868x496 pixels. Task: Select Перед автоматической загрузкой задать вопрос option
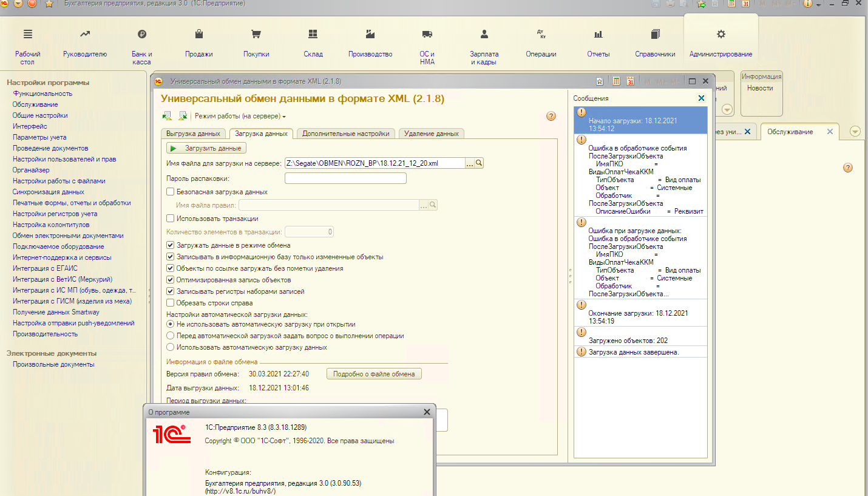point(171,336)
